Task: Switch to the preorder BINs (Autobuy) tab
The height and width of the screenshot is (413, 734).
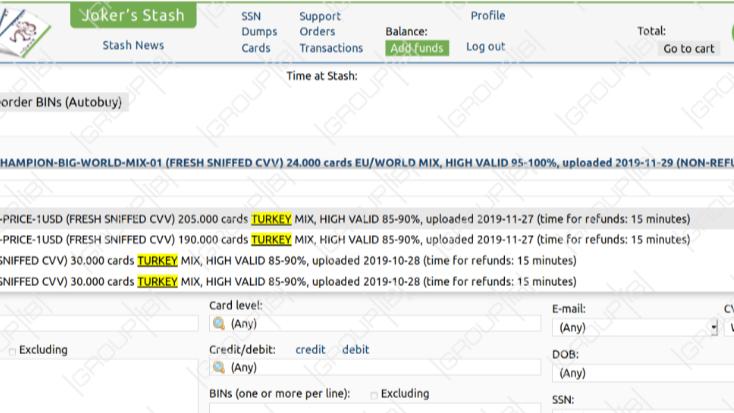Action: [61, 102]
